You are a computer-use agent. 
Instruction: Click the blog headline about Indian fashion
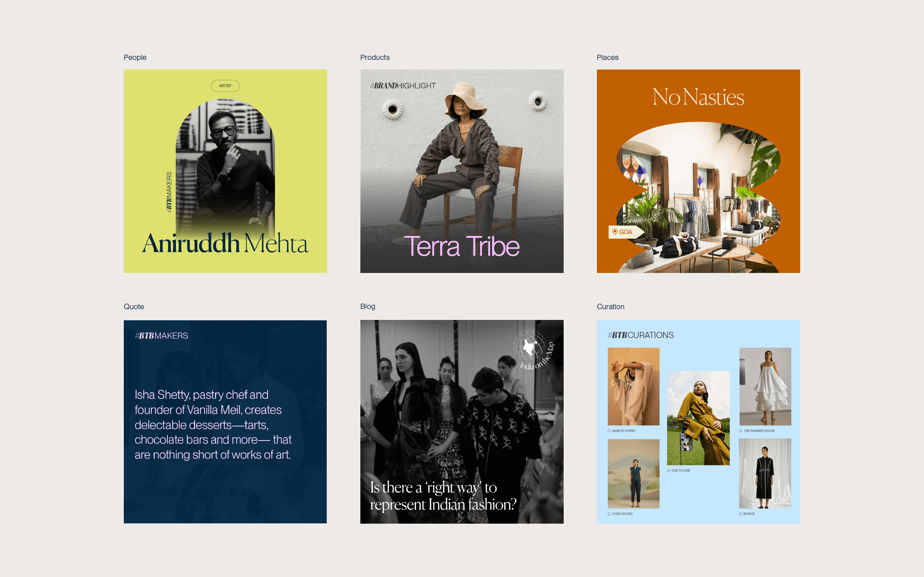443,496
